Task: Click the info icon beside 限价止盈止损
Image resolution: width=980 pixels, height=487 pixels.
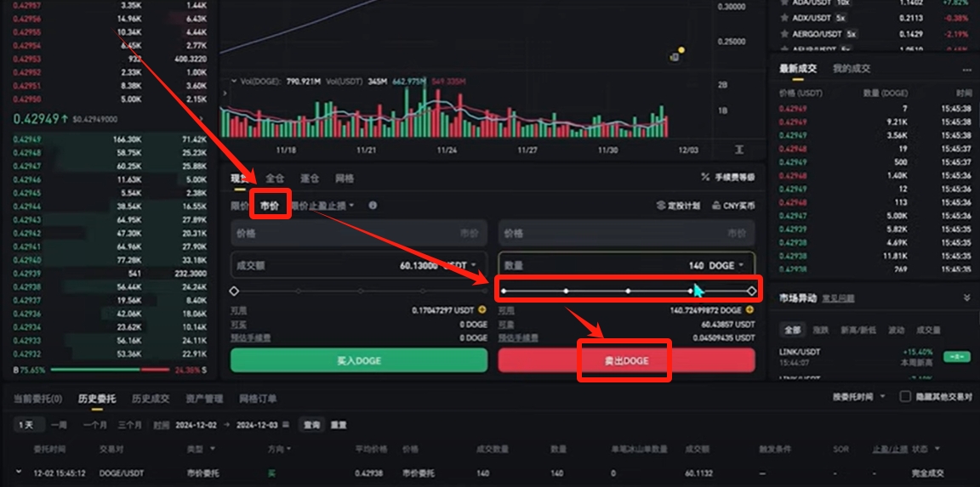Action: pos(373,206)
